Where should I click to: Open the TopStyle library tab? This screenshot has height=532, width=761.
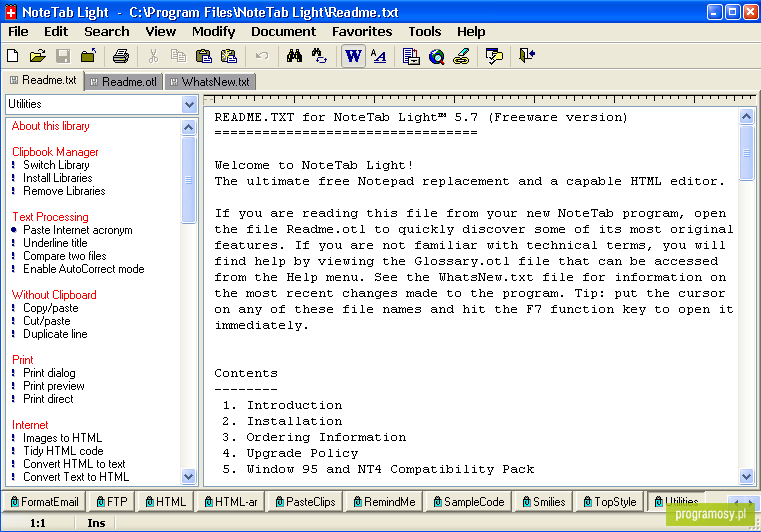click(x=610, y=502)
